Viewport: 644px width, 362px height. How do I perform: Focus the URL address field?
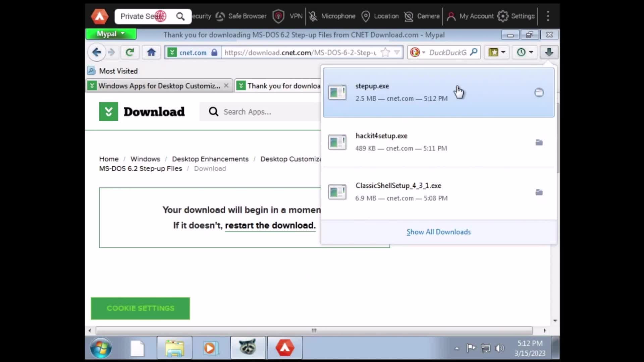tap(301, 53)
